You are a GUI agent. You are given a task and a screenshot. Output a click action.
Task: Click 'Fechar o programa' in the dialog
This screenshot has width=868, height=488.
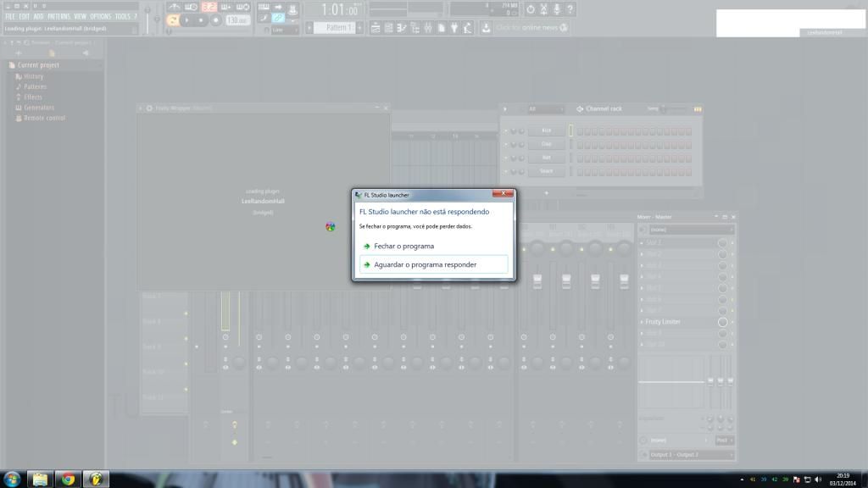pos(403,246)
